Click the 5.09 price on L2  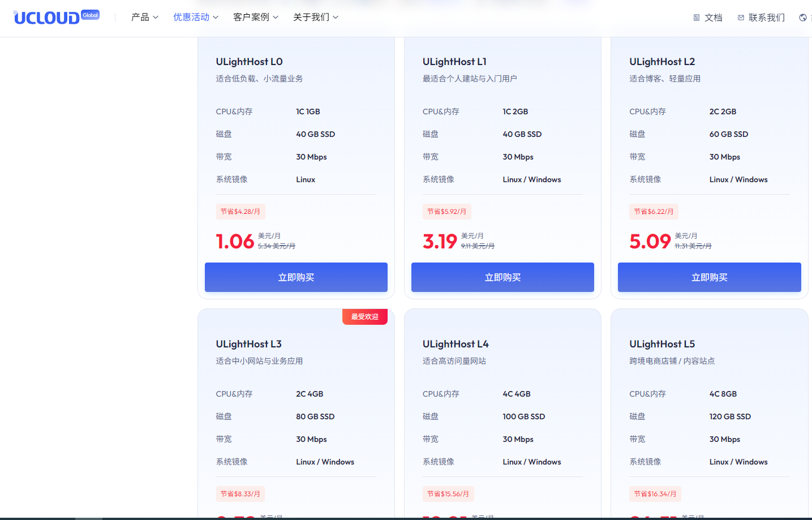[650, 242]
